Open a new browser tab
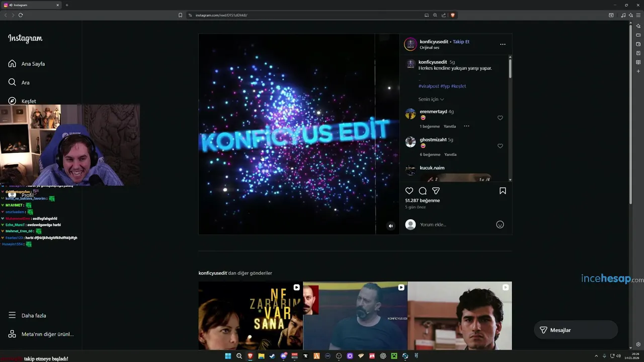644x362 pixels. point(67,5)
